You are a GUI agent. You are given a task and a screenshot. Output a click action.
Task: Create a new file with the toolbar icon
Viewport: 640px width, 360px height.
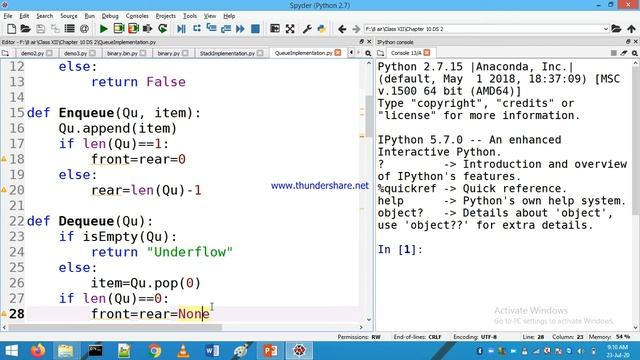tap(11, 29)
